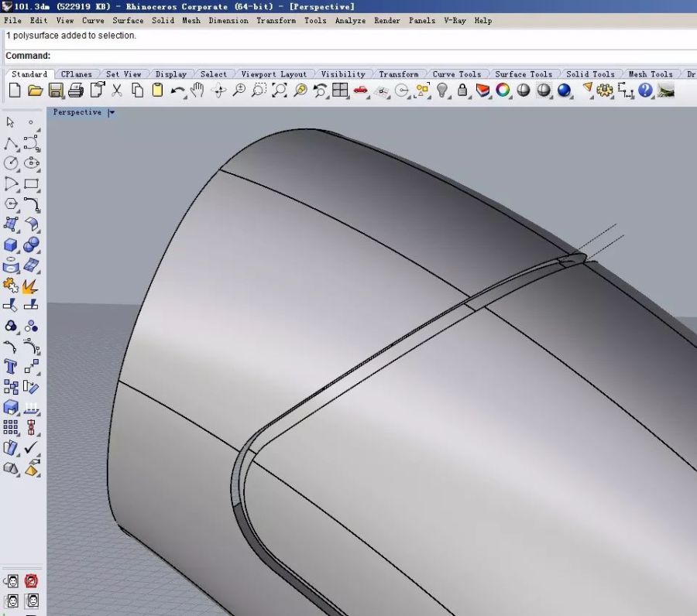Switch to the Solid Tools tab
This screenshot has height=616, width=697.
click(591, 74)
